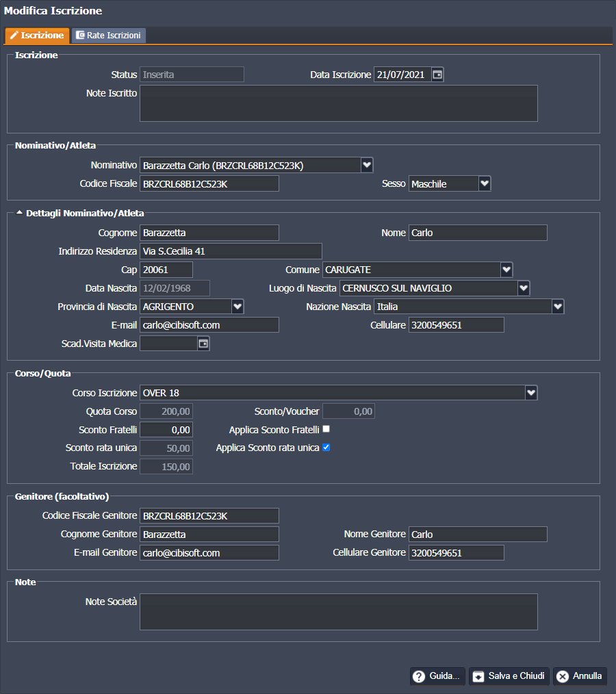Viewport: 616px width, 694px height.
Task: Click the pencil icon on Iscrizione tab
Action: click(x=14, y=36)
